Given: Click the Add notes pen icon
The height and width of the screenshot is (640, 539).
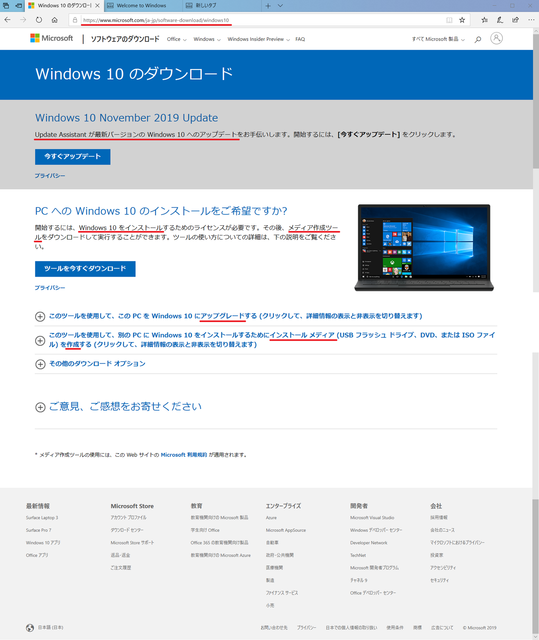Looking at the screenshot, I should (499, 20).
